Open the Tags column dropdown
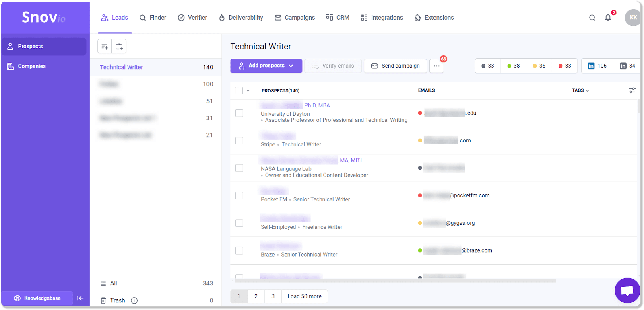This screenshot has width=644, height=310. pyautogui.click(x=580, y=91)
